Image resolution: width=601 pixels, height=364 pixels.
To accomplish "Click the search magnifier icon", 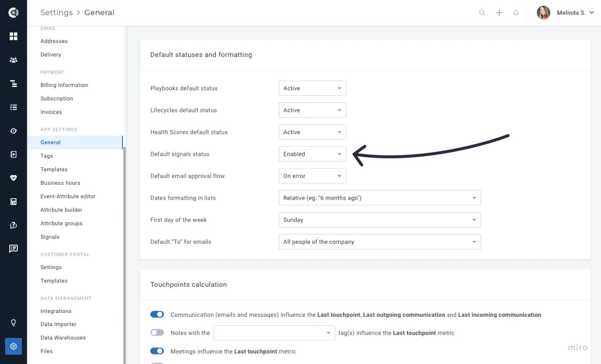I will 482,13.
